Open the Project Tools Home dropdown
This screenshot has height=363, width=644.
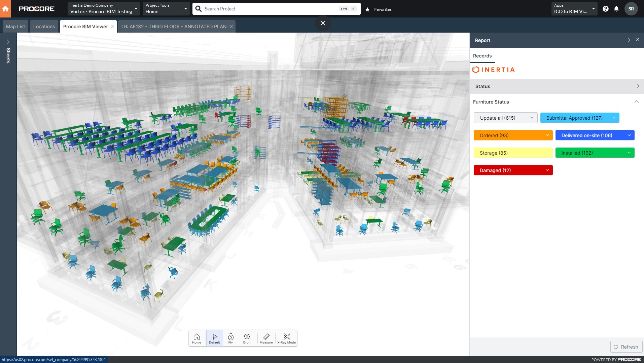[x=166, y=9]
